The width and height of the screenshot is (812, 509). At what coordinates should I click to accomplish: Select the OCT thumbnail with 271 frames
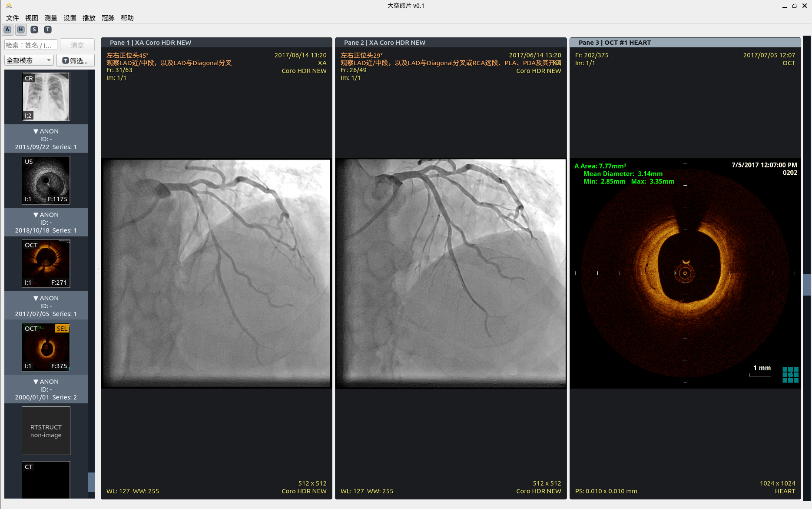[x=46, y=264]
